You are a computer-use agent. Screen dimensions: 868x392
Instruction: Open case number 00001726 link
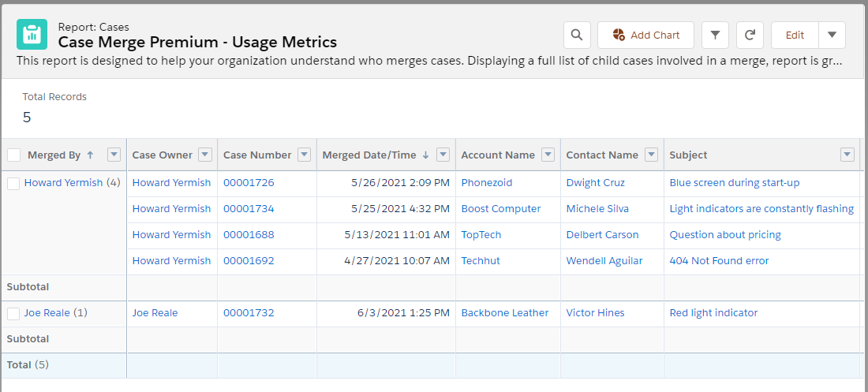point(249,183)
